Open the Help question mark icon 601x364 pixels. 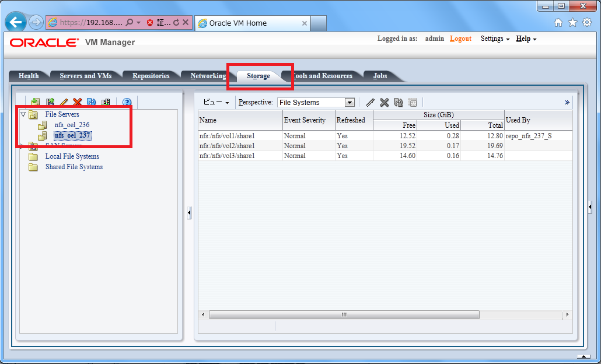click(x=127, y=102)
